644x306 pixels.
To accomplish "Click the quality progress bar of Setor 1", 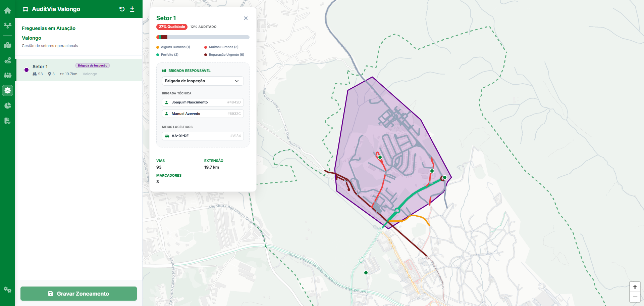I will [203, 37].
